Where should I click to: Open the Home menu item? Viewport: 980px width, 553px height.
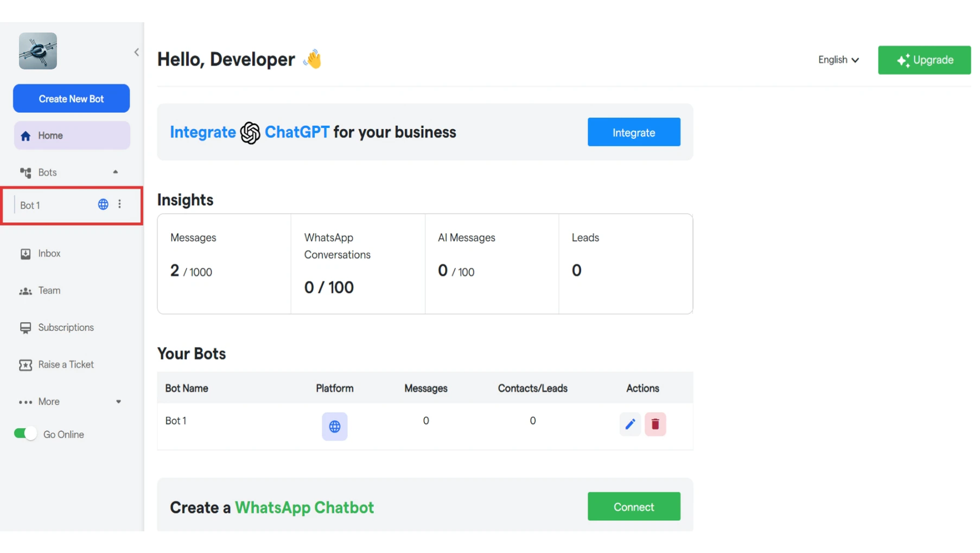pos(72,136)
